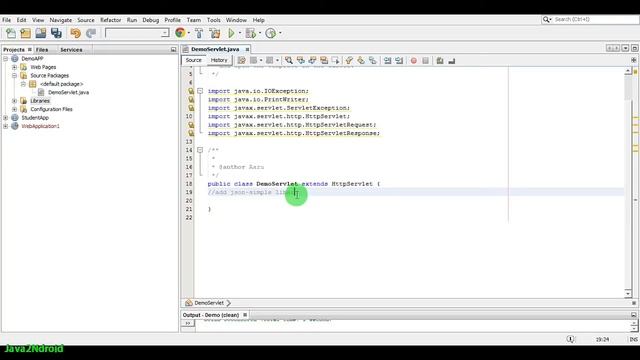Click the Build Project hammer icon

point(199,33)
